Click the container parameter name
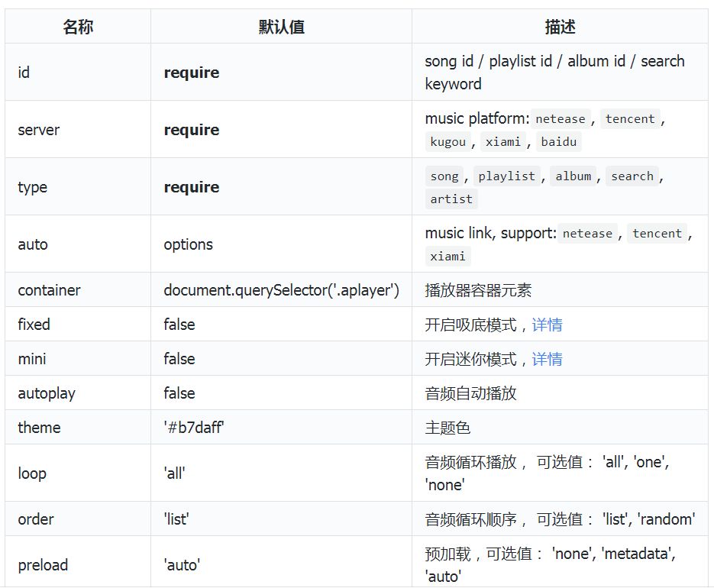Screen dimensions: 714x588 pyautogui.click(x=49, y=290)
